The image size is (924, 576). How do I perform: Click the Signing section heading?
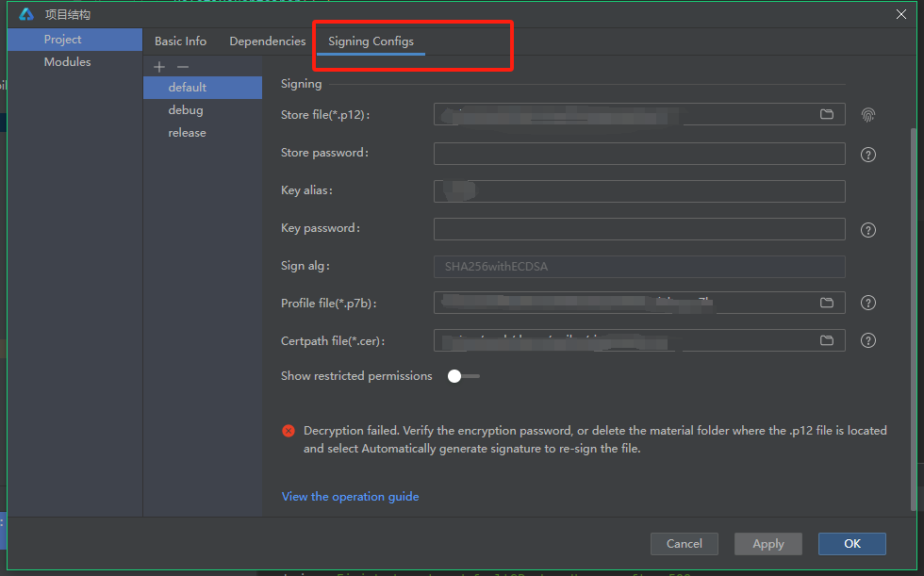301,84
